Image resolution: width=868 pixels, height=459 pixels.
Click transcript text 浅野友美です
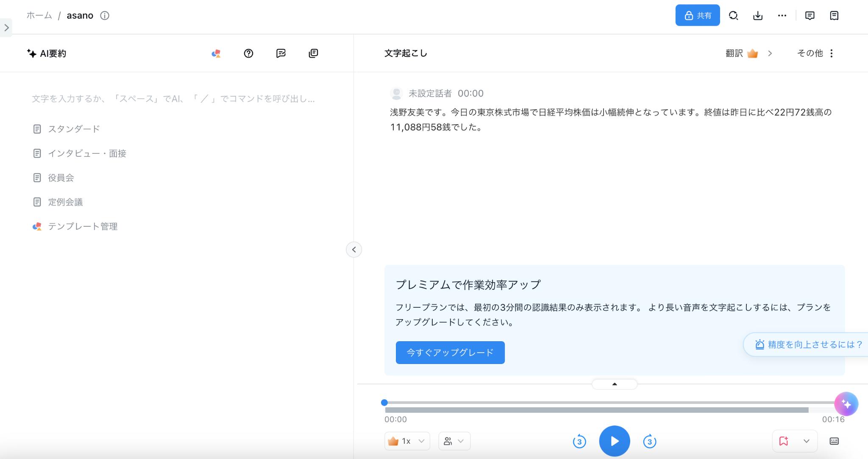click(x=417, y=112)
